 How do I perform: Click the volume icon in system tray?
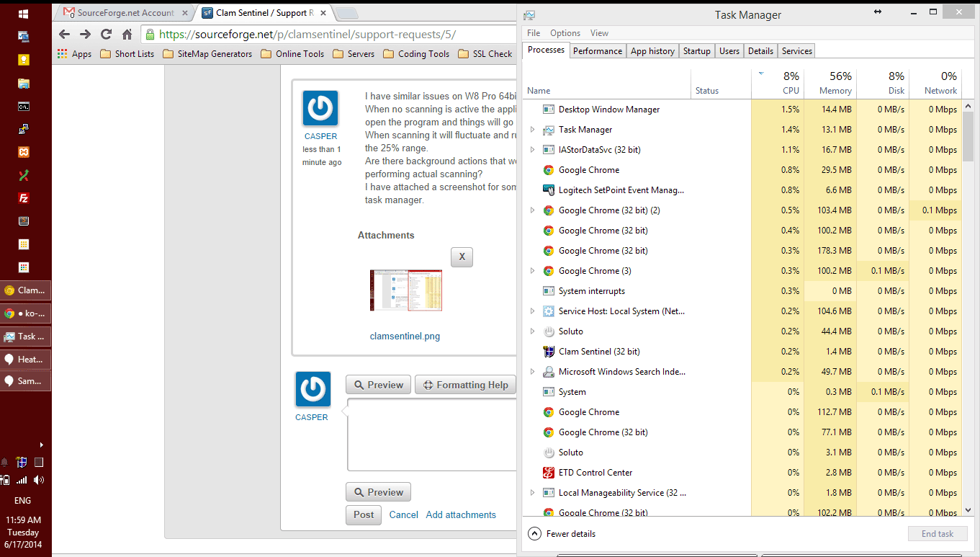pos(38,480)
